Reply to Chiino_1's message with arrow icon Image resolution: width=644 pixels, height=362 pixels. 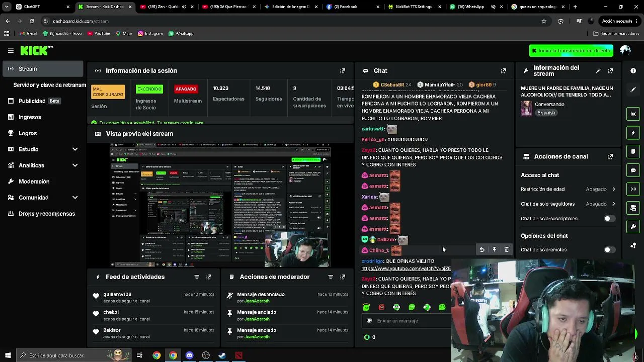(482, 250)
